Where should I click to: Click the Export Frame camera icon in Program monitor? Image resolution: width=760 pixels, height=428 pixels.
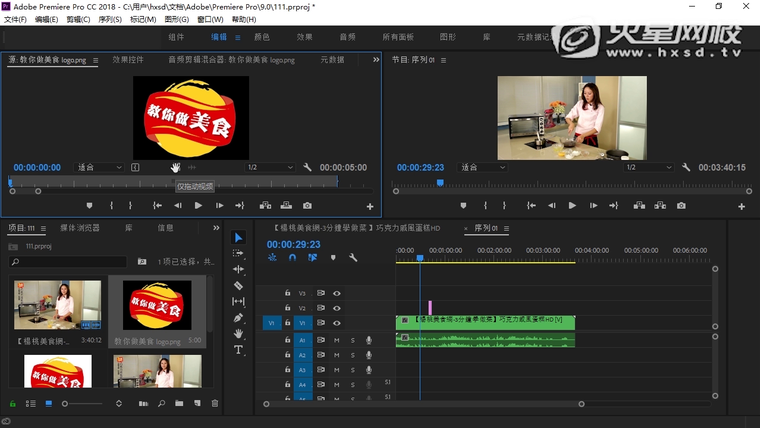coord(681,205)
